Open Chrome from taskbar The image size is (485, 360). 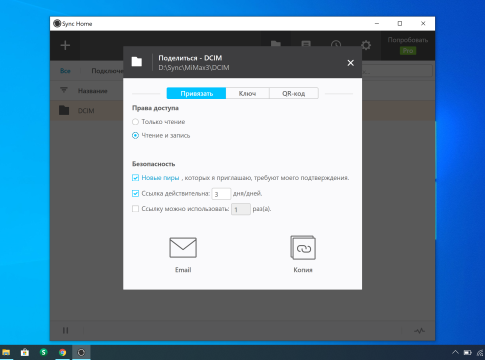tap(62, 352)
